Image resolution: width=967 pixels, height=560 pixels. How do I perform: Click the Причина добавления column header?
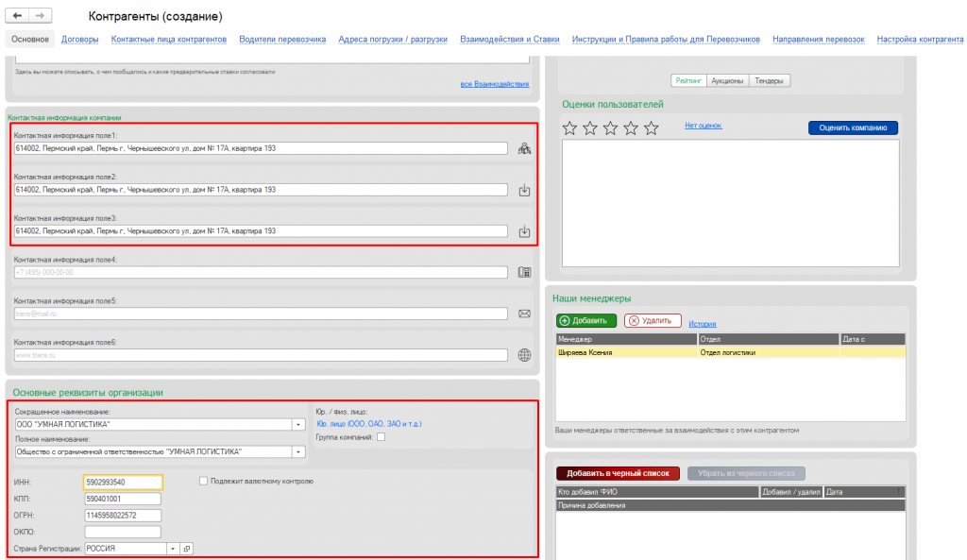pyautogui.click(x=730, y=506)
